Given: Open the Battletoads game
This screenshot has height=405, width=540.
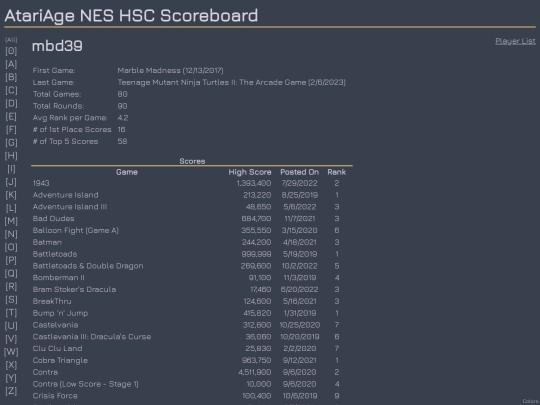Looking at the screenshot, I should (55, 254).
